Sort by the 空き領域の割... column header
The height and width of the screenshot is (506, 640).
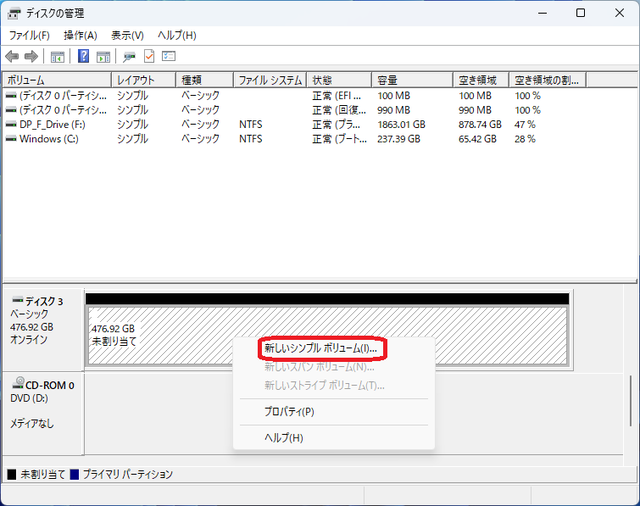click(x=548, y=80)
